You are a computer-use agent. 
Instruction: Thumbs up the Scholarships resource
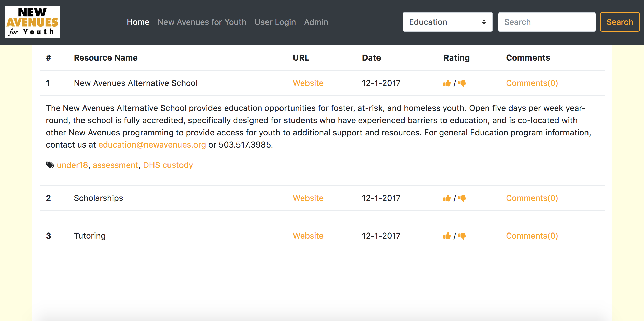click(447, 198)
